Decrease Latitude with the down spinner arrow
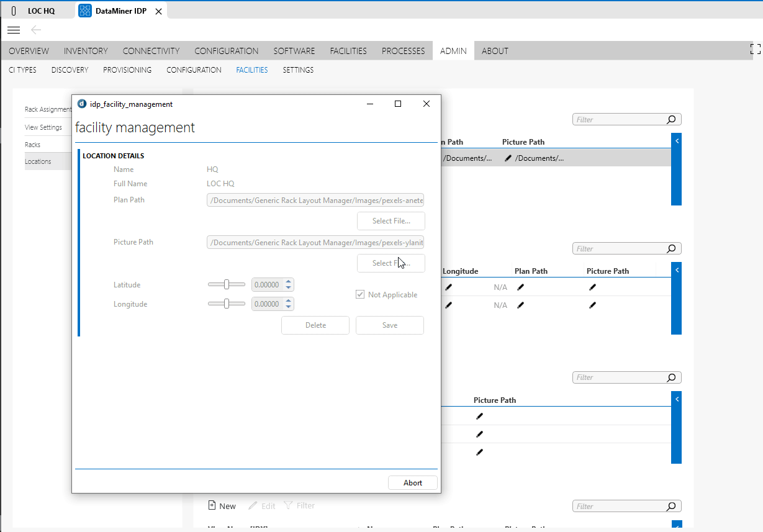The height and width of the screenshot is (532, 763). click(x=288, y=288)
